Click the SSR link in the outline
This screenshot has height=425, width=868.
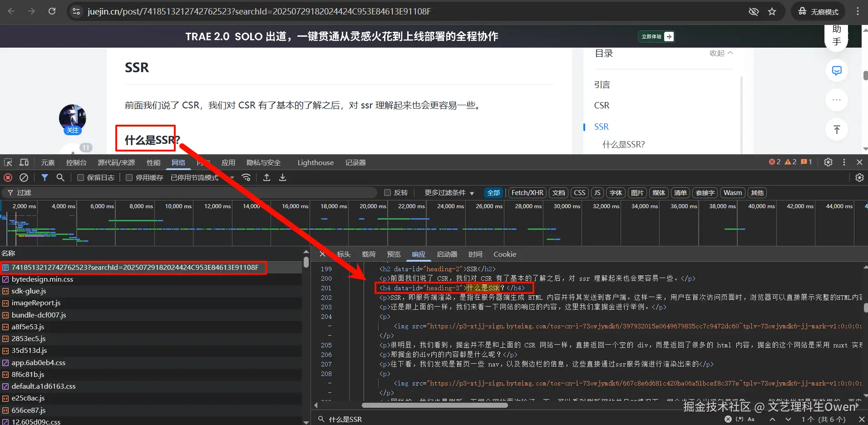[x=601, y=127]
